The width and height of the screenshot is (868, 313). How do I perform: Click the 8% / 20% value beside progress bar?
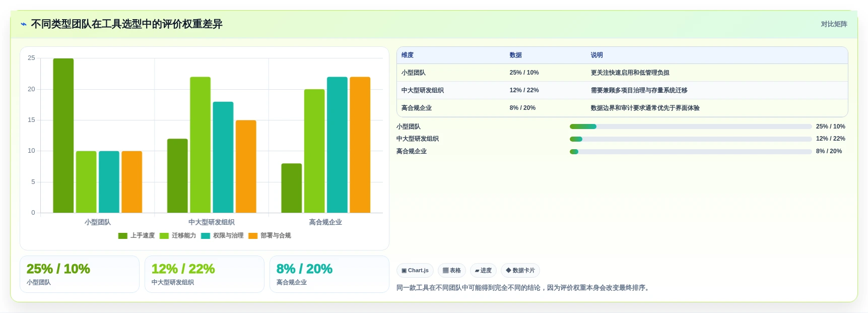(829, 151)
